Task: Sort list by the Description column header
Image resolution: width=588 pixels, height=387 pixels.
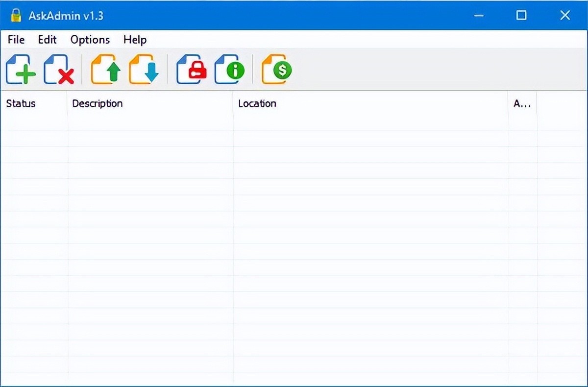Action: point(97,103)
